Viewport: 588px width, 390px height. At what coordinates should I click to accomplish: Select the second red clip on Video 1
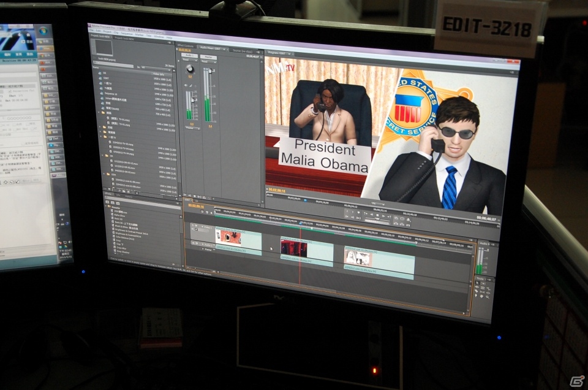pos(307,248)
